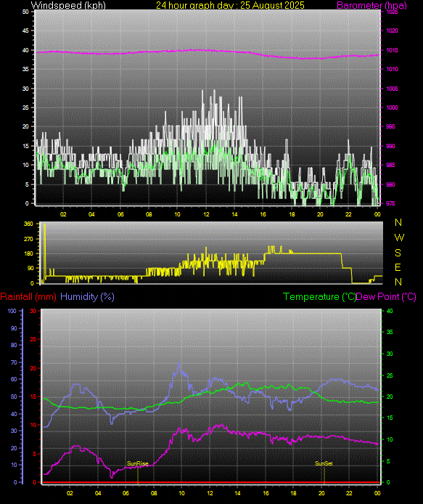Click the '35' windspeed axis value
Viewport: 423px width, 504px height.
click(x=25, y=69)
